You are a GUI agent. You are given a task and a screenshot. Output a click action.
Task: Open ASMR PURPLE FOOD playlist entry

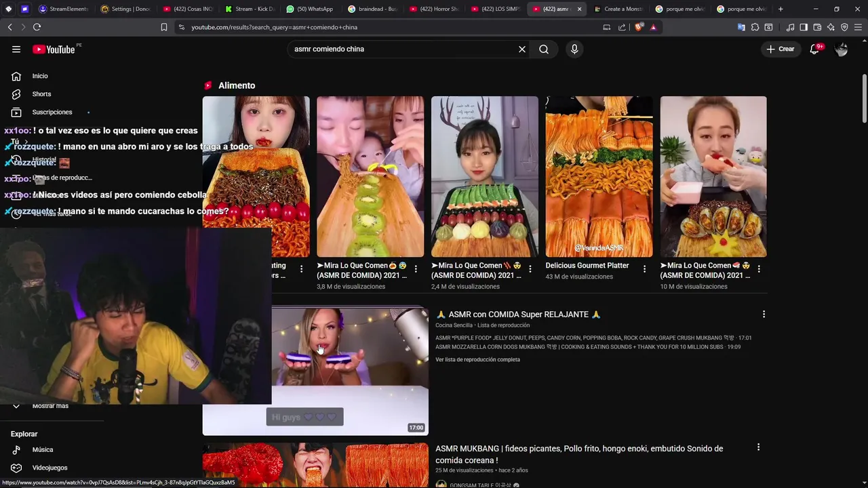pos(593,338)
